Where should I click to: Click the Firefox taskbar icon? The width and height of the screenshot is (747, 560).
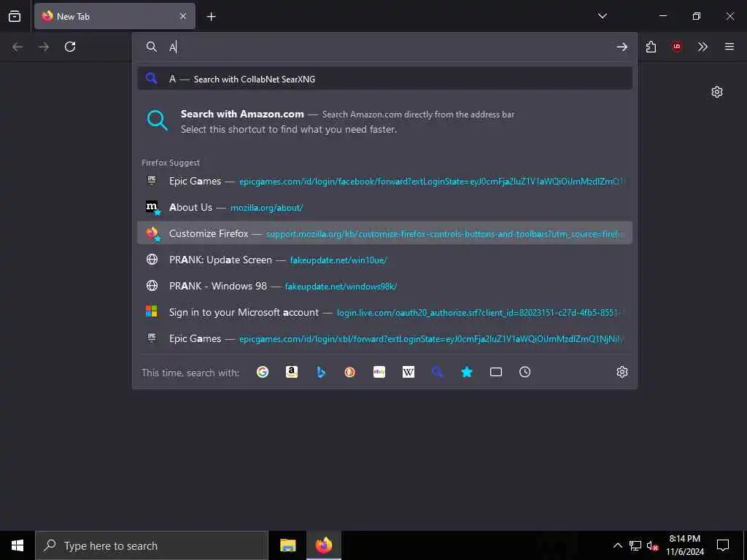pyautogui.click(x=323, y=545)
